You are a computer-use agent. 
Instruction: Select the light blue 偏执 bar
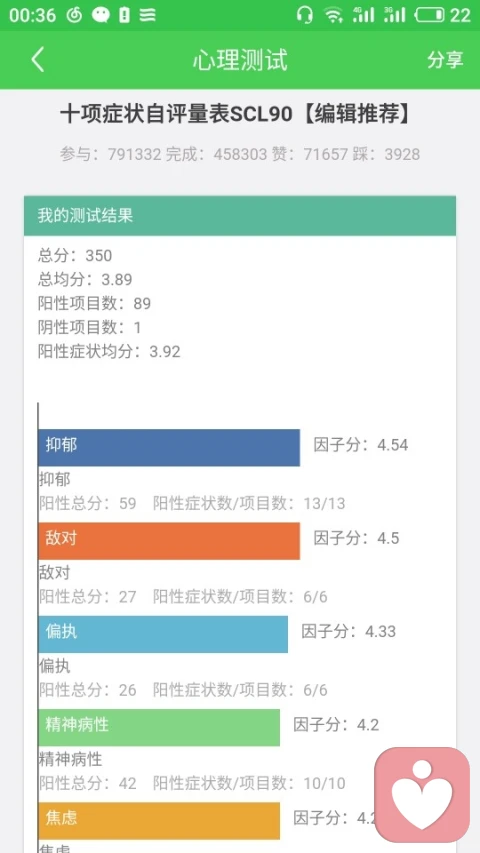(163, 634)
